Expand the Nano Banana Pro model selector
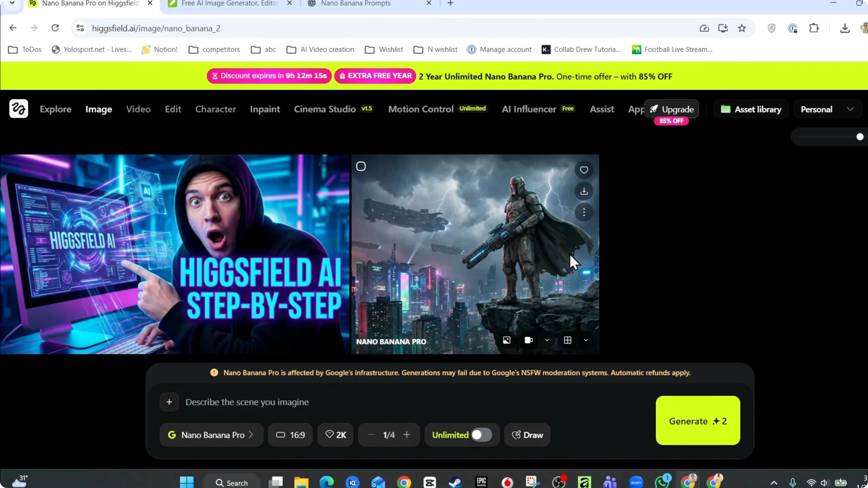Viewport: 868px width, 488px height. (211, 435)
